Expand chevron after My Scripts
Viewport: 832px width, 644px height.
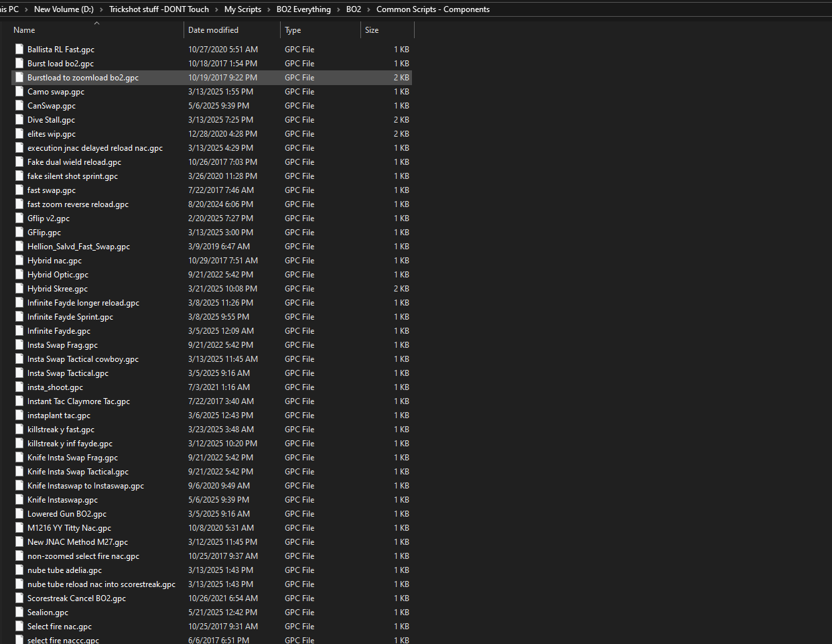tap(269, 9)
